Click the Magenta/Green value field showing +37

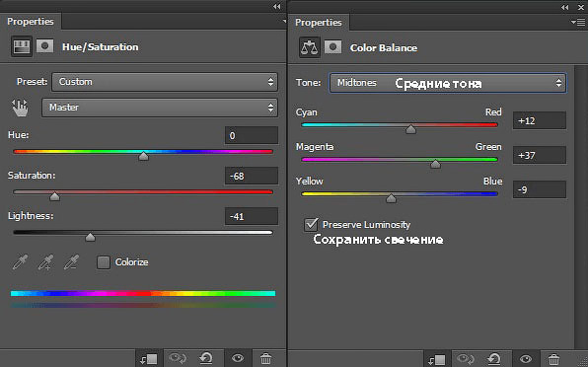click(540, 155)
